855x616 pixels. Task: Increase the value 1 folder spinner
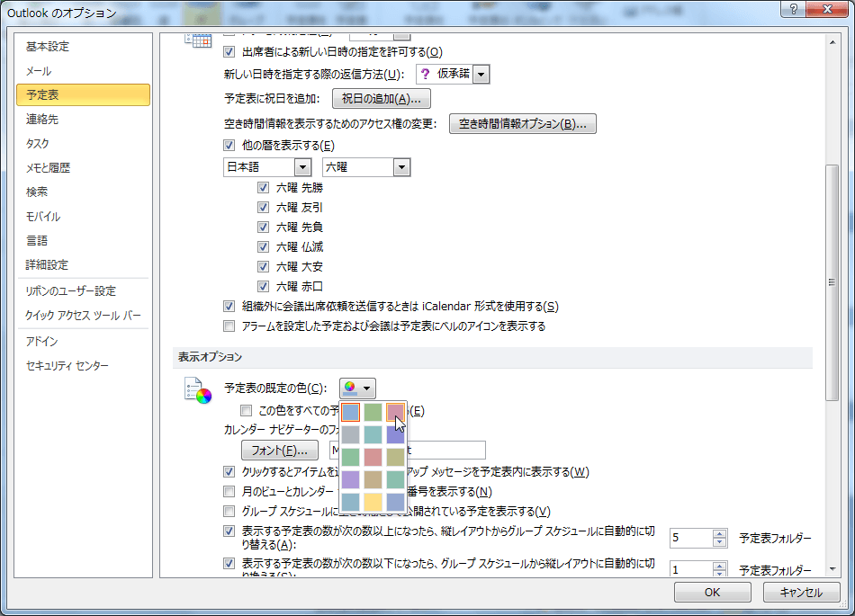tap(719, 566)
